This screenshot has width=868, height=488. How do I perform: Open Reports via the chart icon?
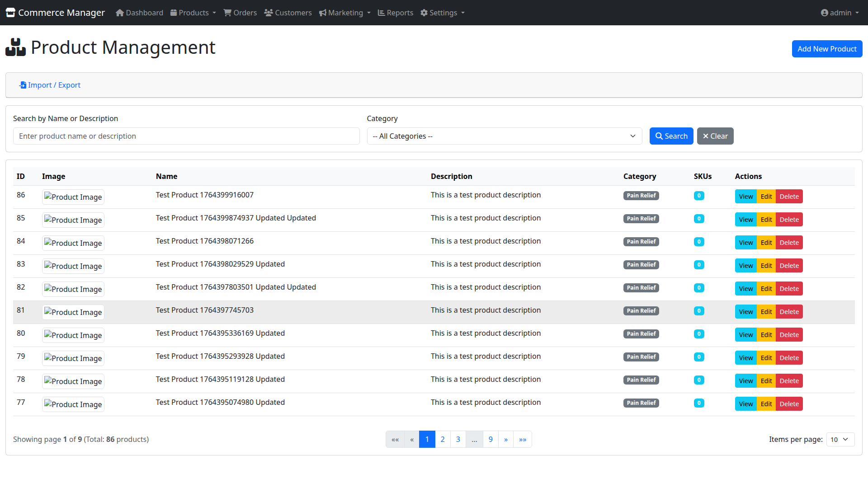[x=381, y=13]
